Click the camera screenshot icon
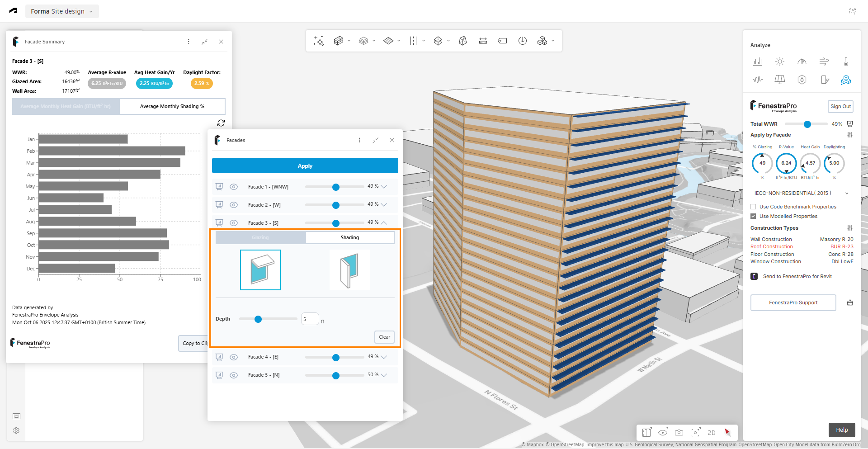 click(679, 433)
